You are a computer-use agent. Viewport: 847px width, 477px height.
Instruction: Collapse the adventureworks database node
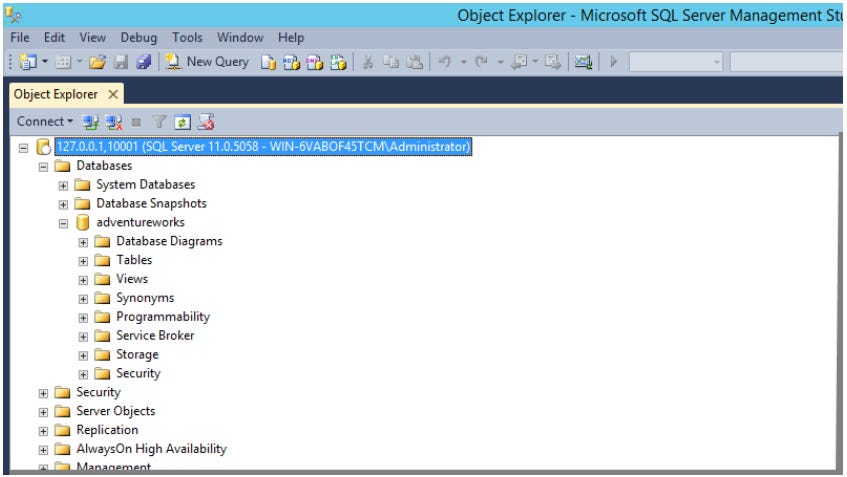click(x=63, y=224)
